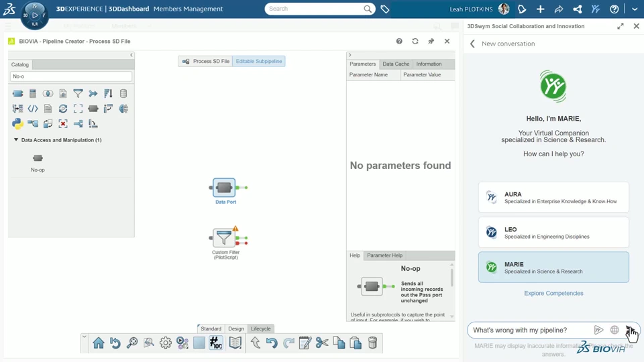This screenshot has height=362, width=644.
Task: Select the sort icon with down arrow
Action: (108, 94)
